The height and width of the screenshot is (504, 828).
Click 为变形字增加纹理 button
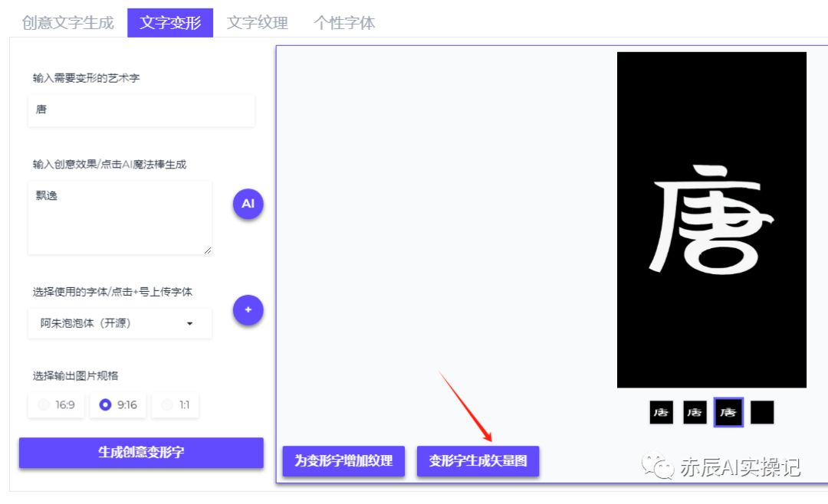click(343, 461)
